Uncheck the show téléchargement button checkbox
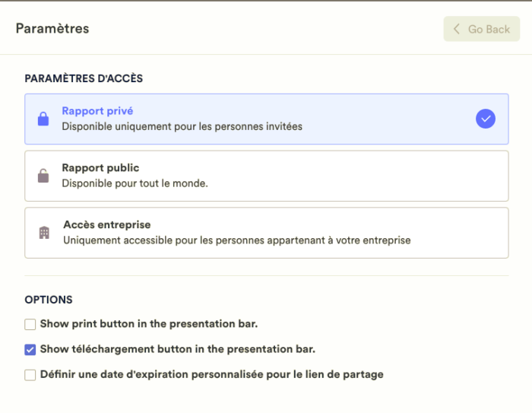Viewport: 532px width, 413px height. [x=30, y=350]
